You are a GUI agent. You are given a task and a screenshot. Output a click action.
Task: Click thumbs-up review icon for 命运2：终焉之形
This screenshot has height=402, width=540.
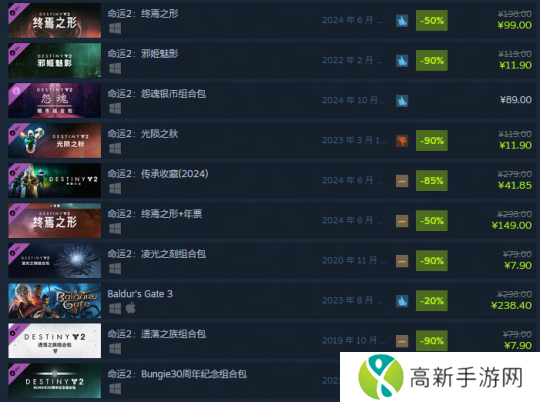click(x=402, y=21)
